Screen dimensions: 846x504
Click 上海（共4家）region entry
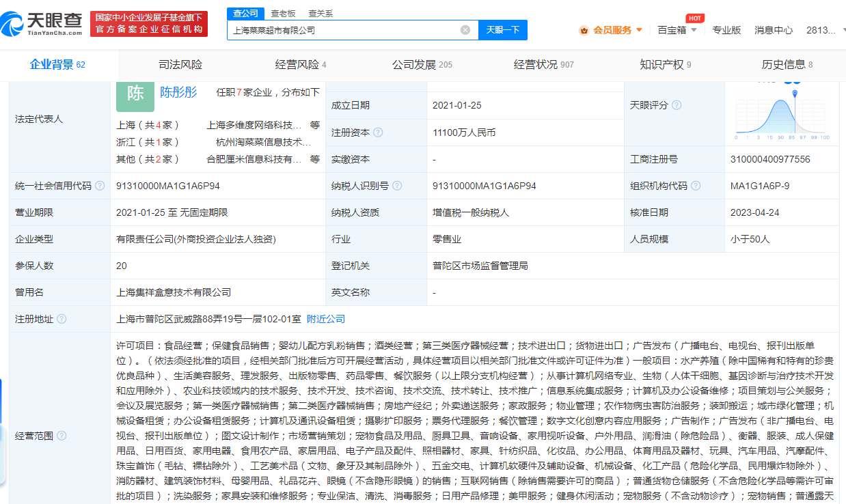[148, 125]
